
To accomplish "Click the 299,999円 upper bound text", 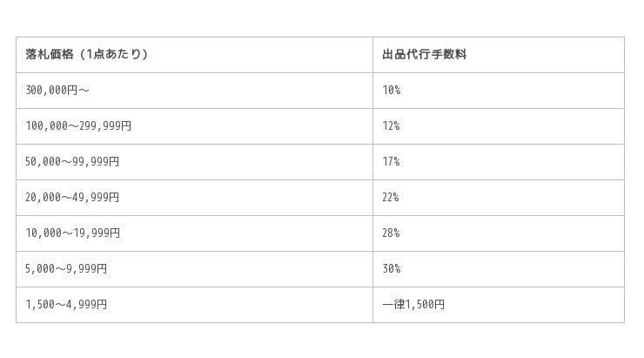I will [x=107, y=126].
